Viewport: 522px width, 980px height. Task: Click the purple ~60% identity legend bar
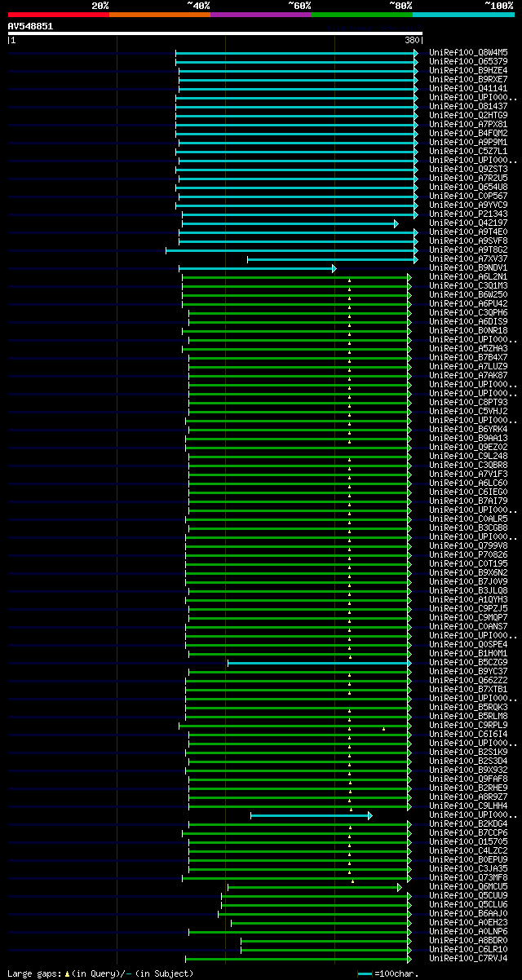tap(261, 15)
